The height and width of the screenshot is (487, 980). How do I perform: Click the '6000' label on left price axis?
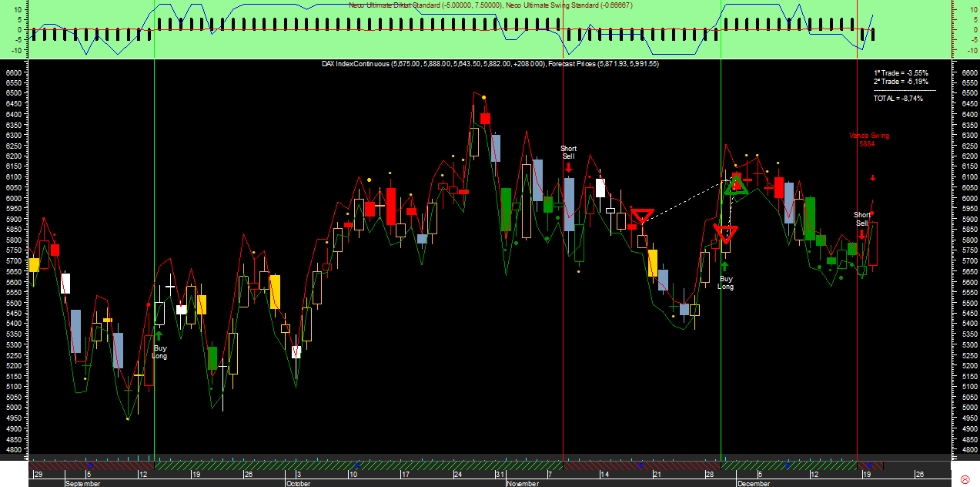13,198
